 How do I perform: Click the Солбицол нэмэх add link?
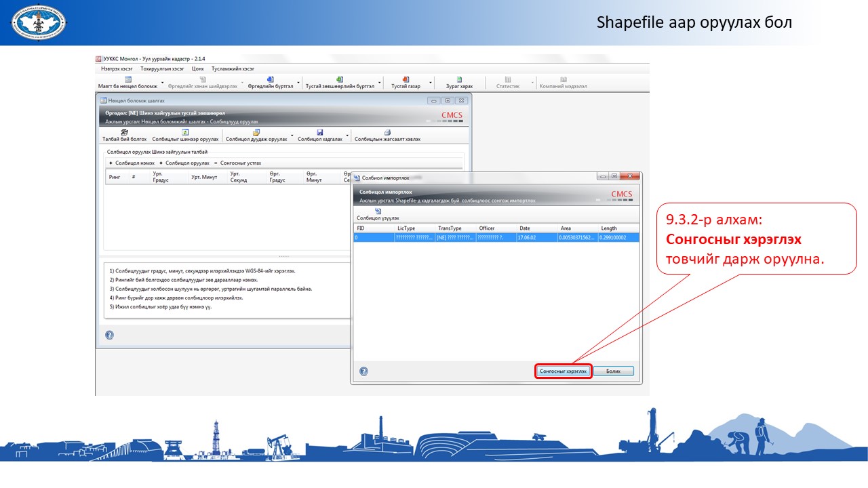pos(132,163)
